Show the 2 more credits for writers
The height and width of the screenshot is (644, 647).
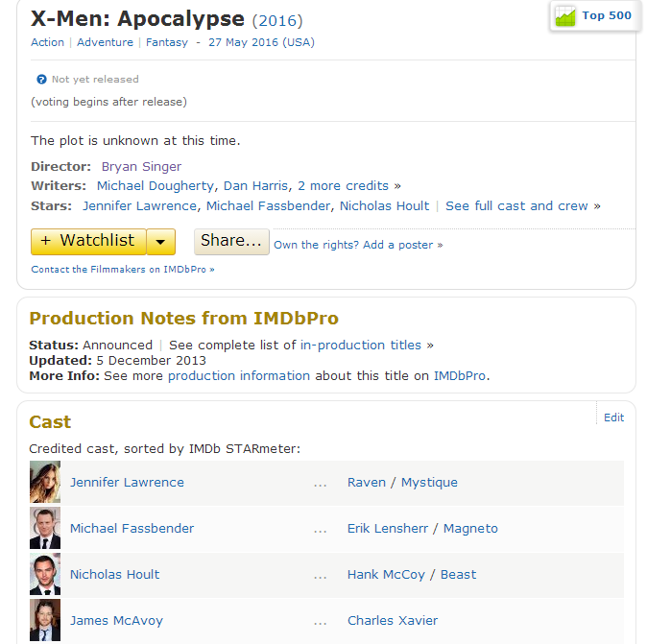coord(343,186)
